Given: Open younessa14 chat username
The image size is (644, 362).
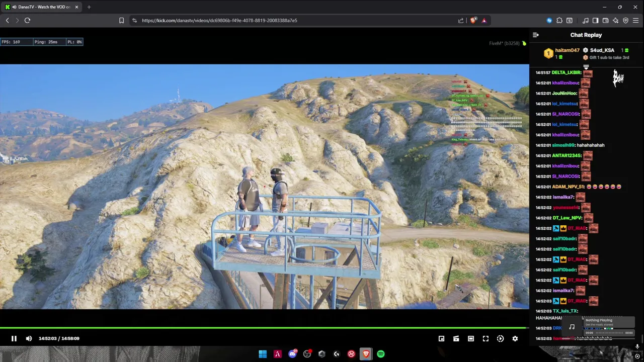Looking at the screenshot, I should tap(566, 207).
